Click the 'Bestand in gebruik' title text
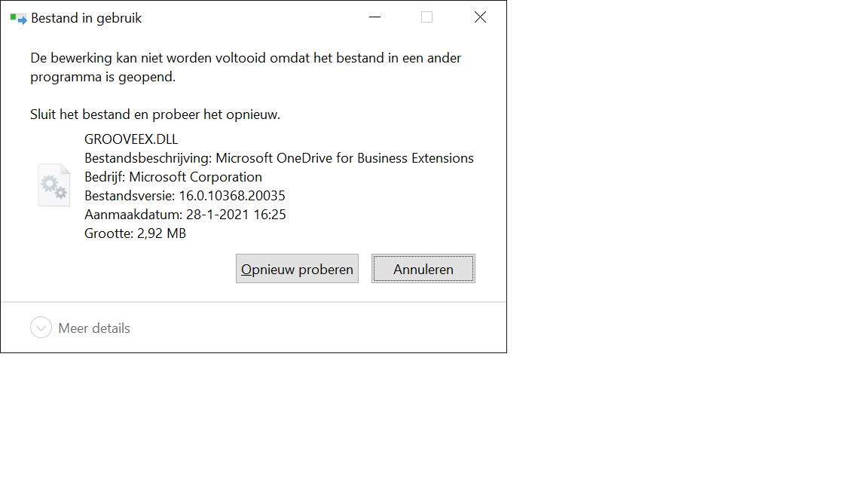This screenshot has height=488, width=868. point(87,18)
